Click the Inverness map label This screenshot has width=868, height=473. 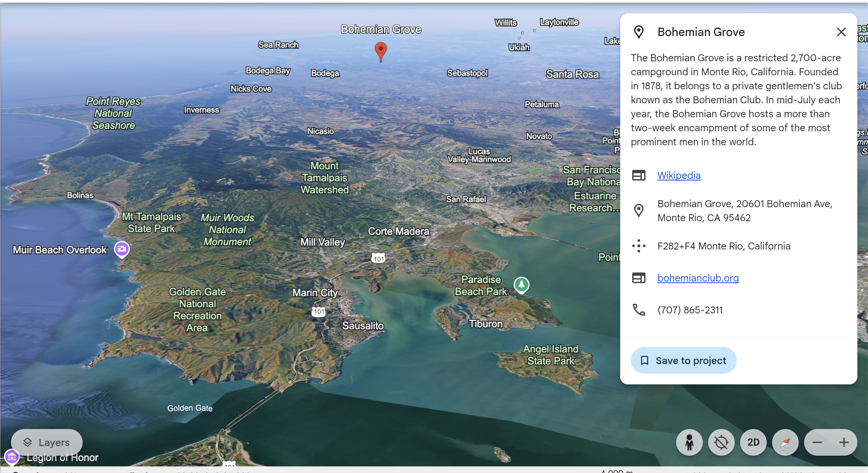point(201,110)
